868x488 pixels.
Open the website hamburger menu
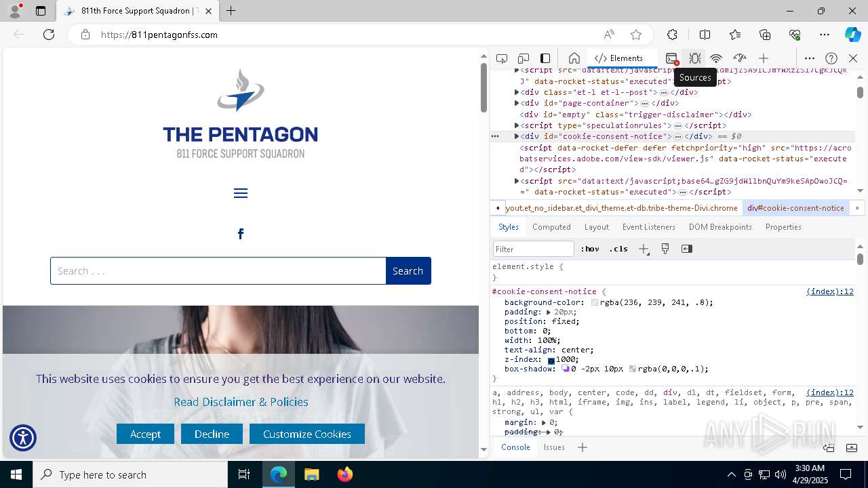coord(241,194)
